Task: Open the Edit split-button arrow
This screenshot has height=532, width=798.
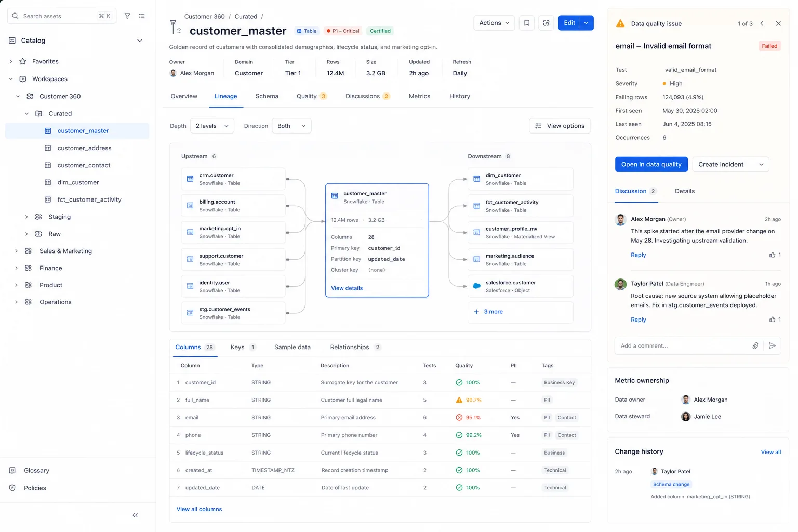Action: (x=587, y=23)
